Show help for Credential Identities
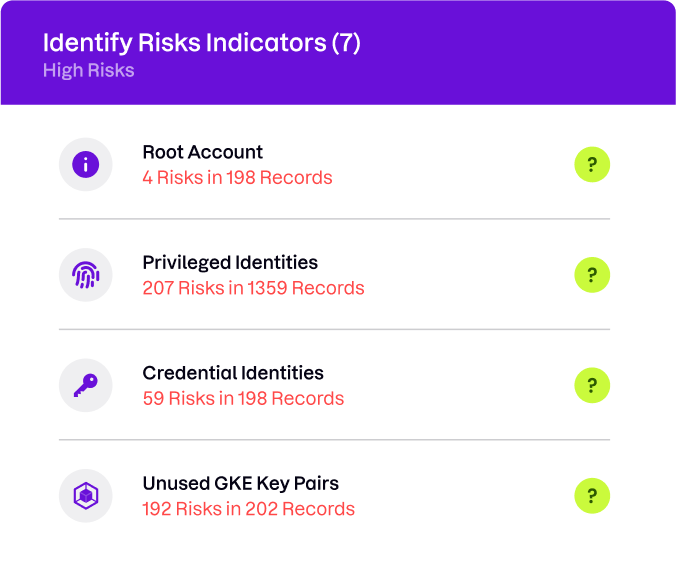 click(x=592, y=385)
